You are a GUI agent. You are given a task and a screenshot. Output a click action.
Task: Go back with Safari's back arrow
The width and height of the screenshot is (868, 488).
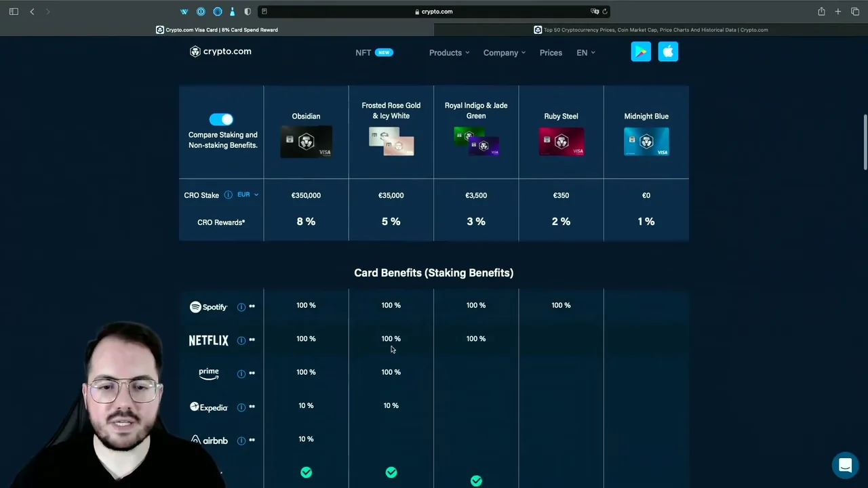32,12
